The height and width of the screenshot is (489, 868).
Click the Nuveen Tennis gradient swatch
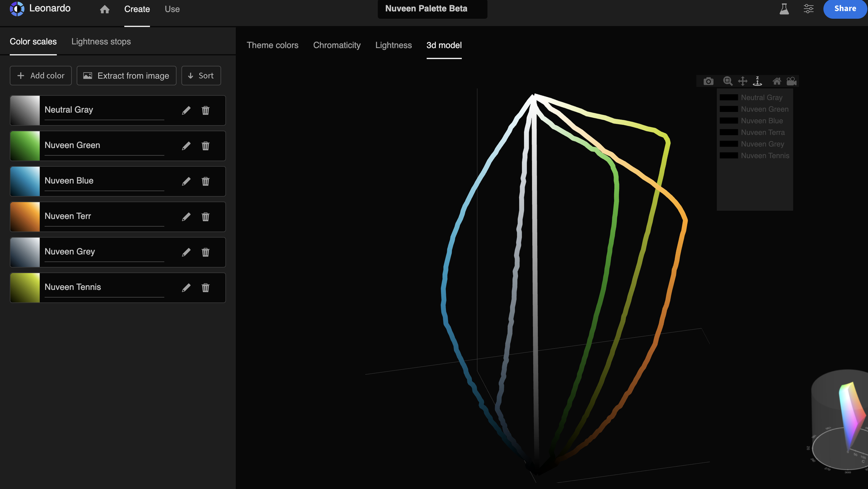point(25,287)
